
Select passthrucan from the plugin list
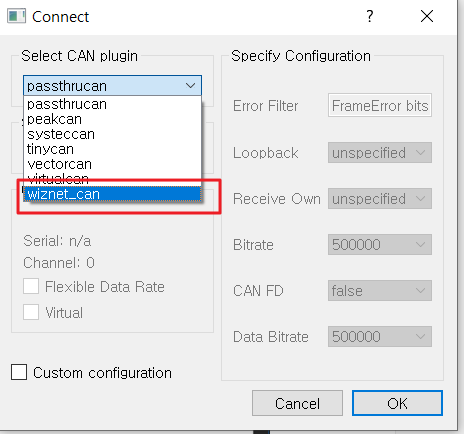[112, 104]
